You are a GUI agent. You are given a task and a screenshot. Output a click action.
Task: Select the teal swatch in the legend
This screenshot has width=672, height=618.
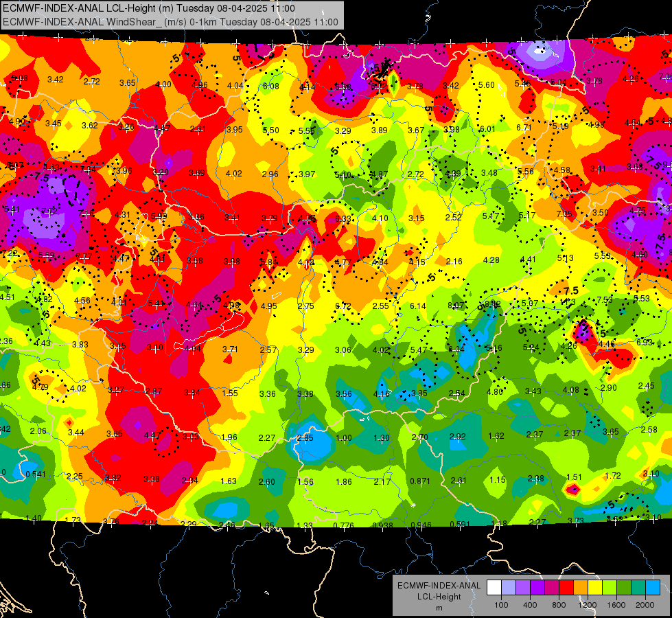tap(638, 588)
